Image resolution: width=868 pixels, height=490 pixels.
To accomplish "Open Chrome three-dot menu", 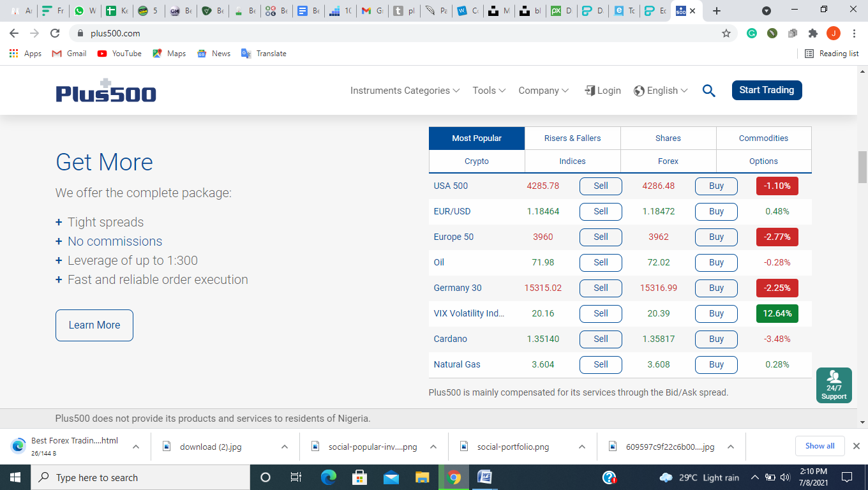I will coord(854,33).
